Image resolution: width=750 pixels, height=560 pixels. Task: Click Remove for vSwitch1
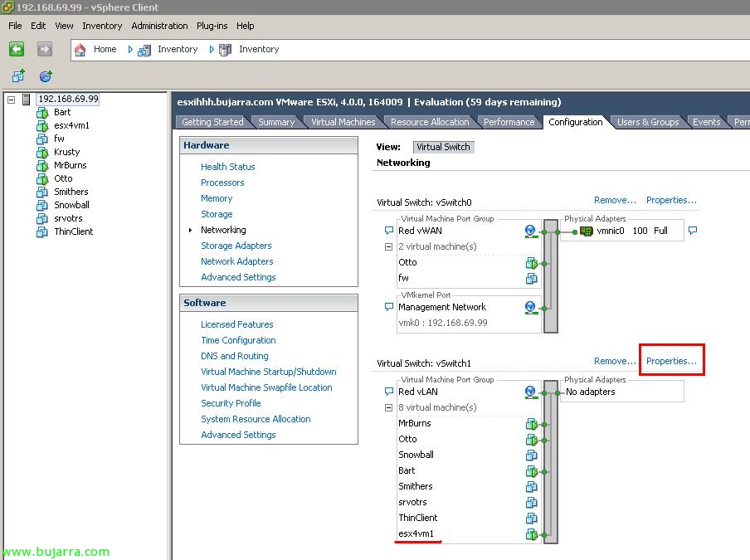click(615, 361)
